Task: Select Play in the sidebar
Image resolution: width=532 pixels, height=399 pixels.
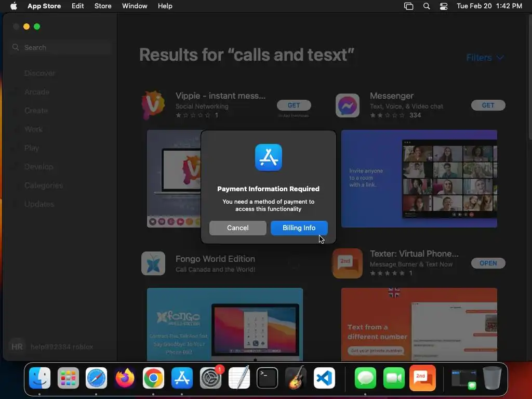Action: click(32, 148)
